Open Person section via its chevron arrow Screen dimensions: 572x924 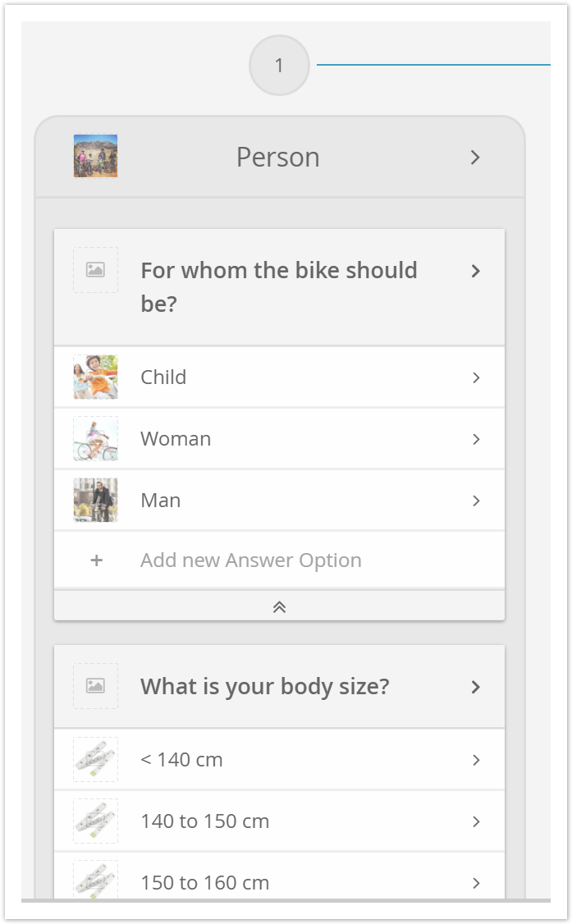coord(475,158)
